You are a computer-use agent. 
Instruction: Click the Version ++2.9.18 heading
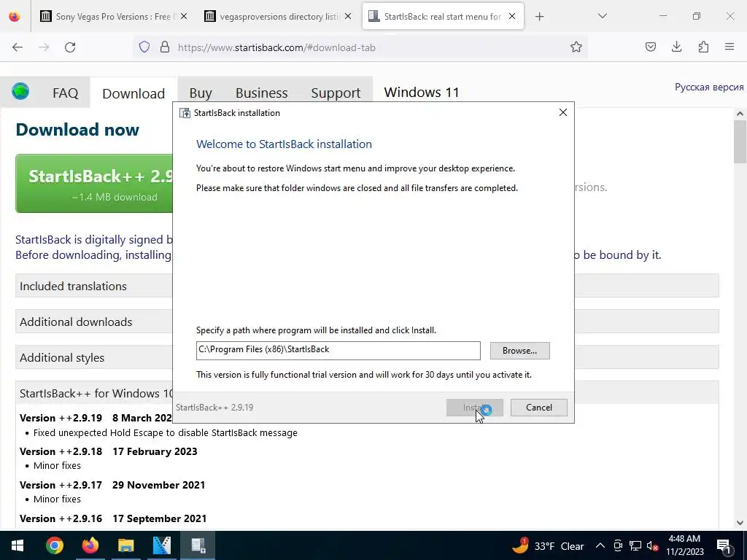coord(61,451)
